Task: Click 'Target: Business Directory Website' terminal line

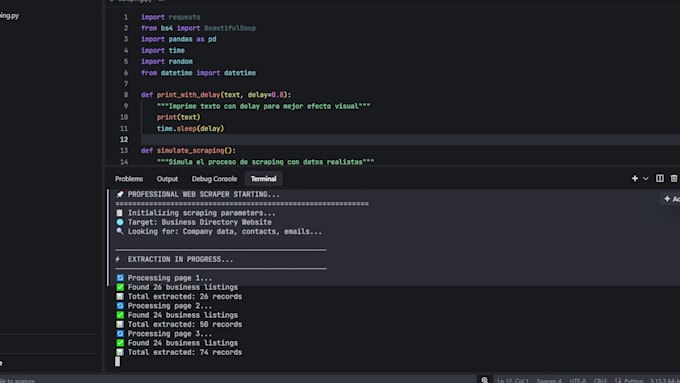Action: [x=199, y=222]
